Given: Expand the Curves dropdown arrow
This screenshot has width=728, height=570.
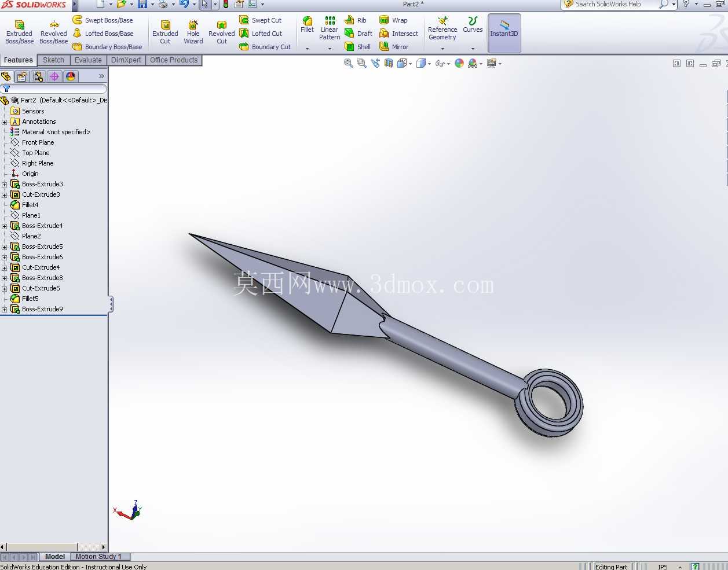Looking at the screenshot, I should pyautogui.click(x=473, y=49).
